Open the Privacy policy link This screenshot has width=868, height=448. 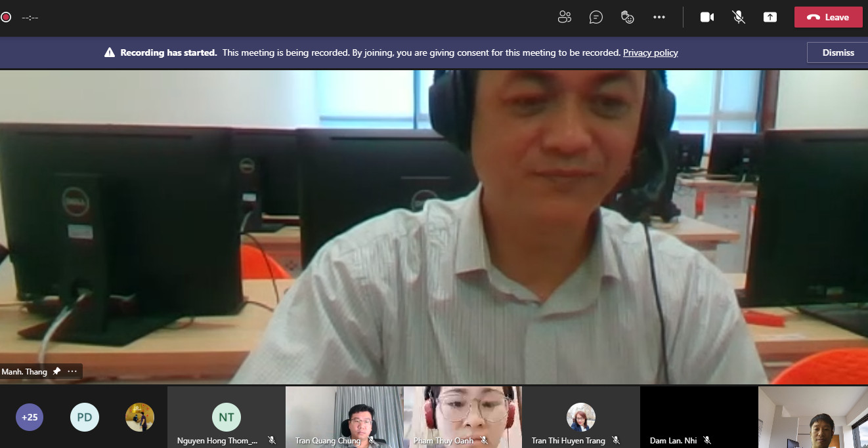650,52
